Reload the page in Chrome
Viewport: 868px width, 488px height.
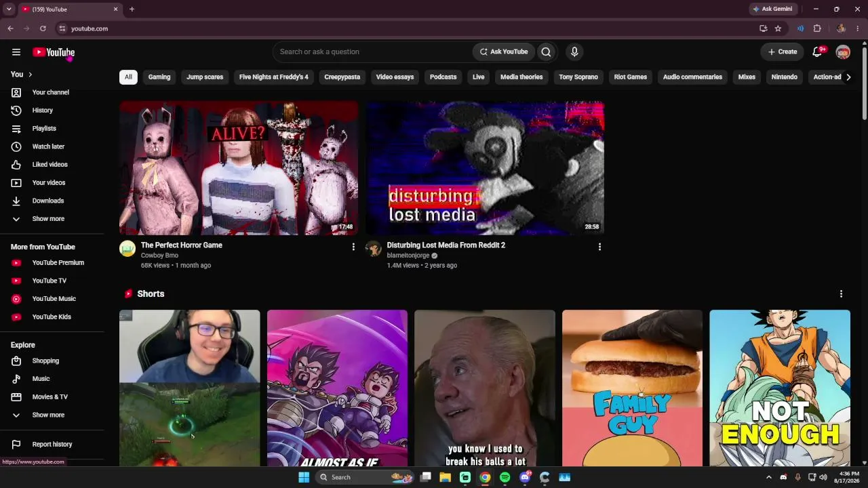coord(43,28)
